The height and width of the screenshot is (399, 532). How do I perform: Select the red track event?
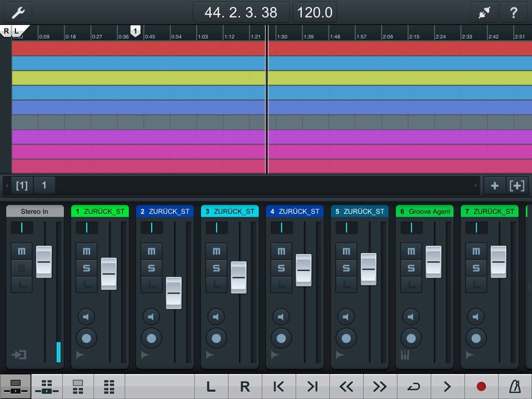click(x=272, y=48)
